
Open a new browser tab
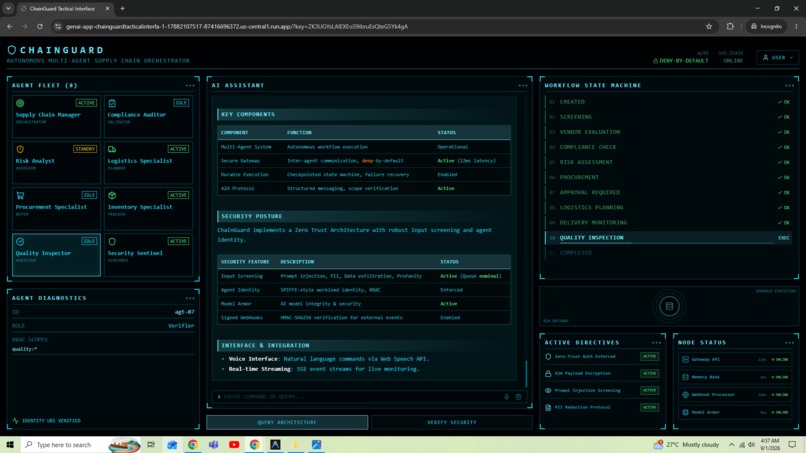[x=122, y=9]
